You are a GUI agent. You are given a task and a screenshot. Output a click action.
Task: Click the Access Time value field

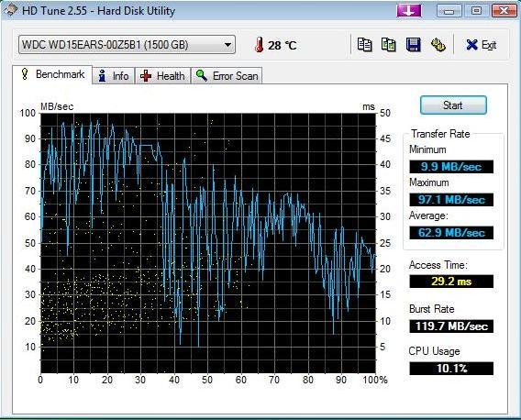point(451,282)
